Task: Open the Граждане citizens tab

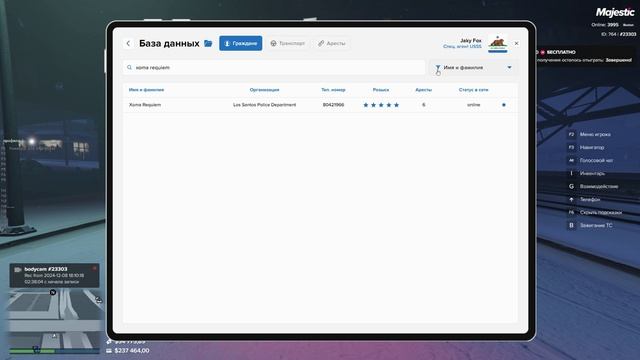Action: pyautogui.click(x=240, y=43)
